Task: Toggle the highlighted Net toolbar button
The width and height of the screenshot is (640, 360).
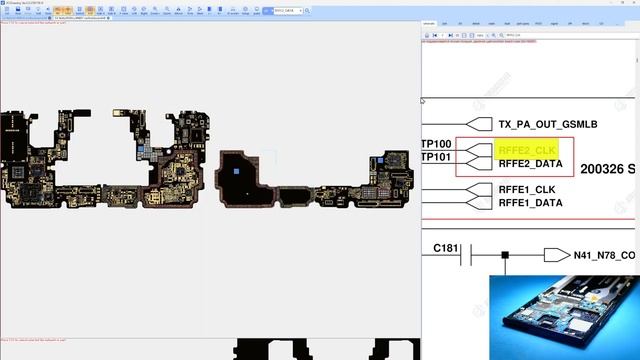Action: click(x=58, y=10)
